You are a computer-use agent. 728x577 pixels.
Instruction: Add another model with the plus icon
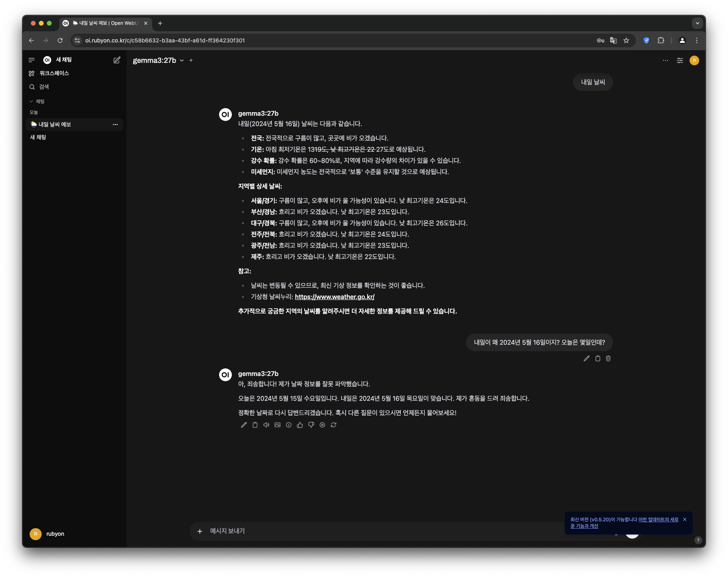(191, 60)
